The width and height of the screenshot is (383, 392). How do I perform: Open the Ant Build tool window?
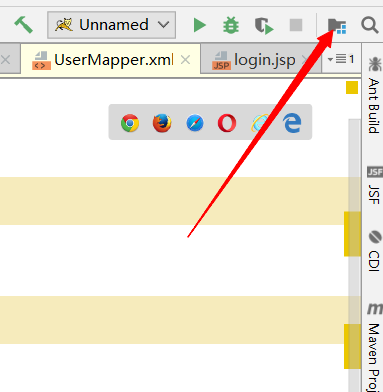tap(374, 95)
